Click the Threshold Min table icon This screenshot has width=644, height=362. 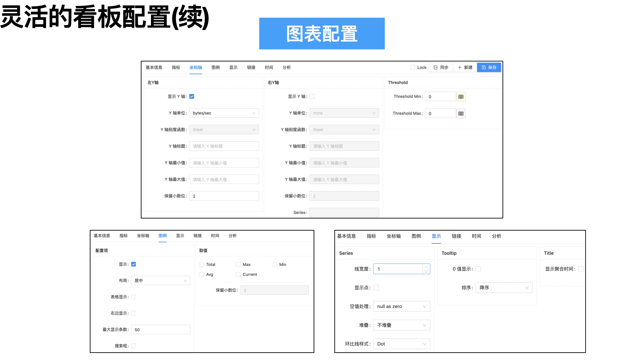[461, 97]
